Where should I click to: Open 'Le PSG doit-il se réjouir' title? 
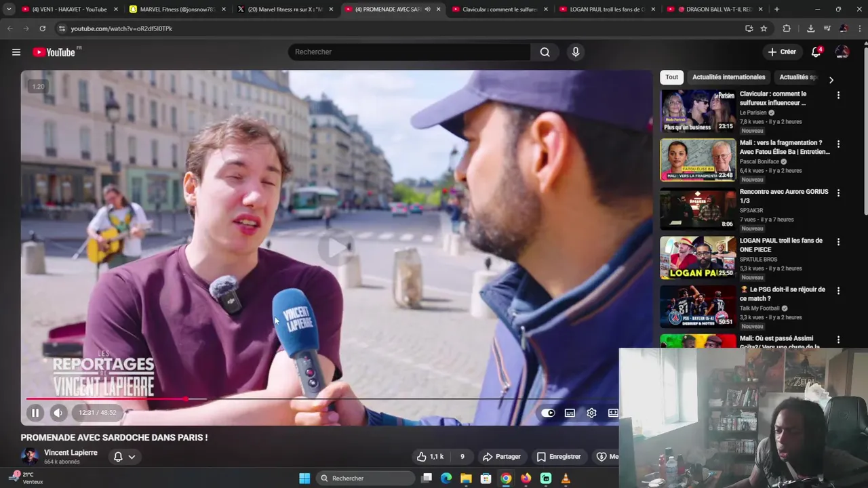pos(783,293)
